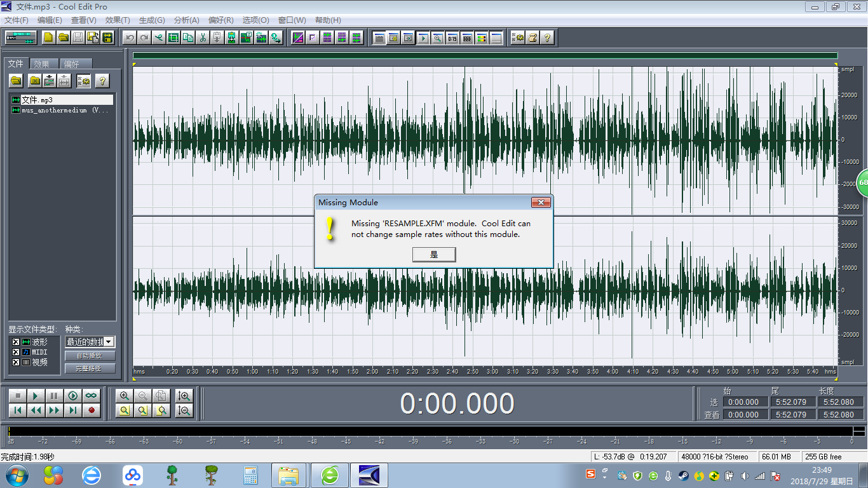Zoom in horizontally with the magnifier plus
The width and height of the screenshot is (868, 488).
coord(124,395)
